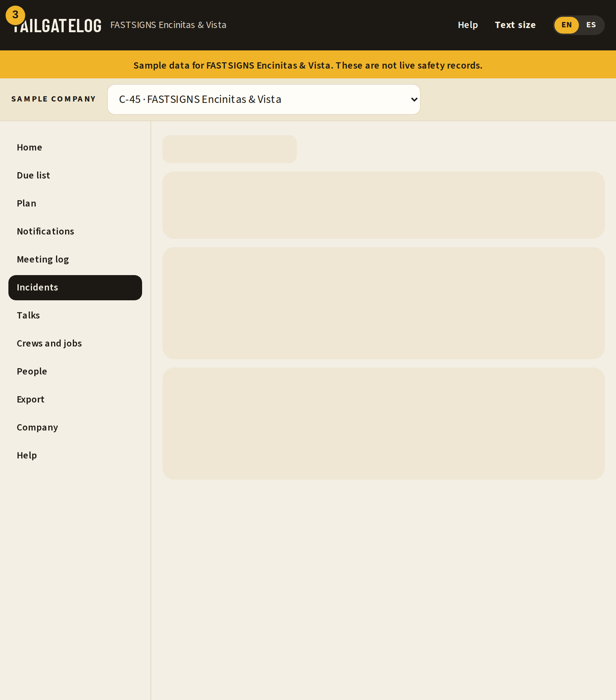Go to Crews and jobs

[75, 343]
